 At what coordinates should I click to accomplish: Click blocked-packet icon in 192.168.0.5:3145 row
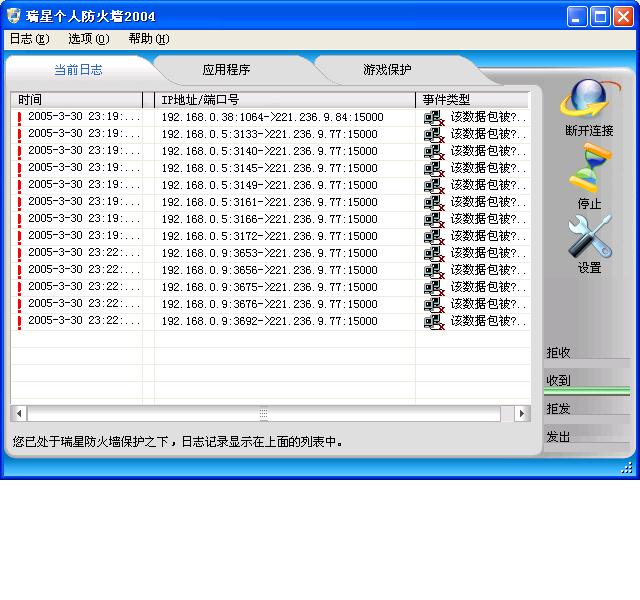coord(434,169)
